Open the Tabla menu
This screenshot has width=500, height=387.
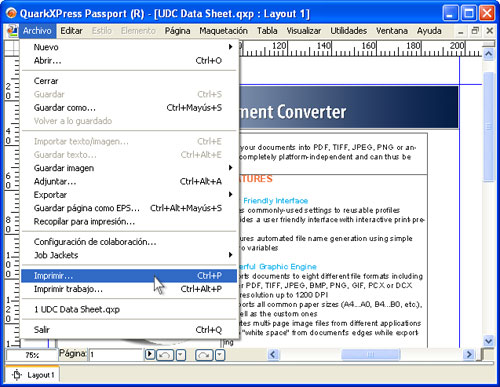click(267, 31)
